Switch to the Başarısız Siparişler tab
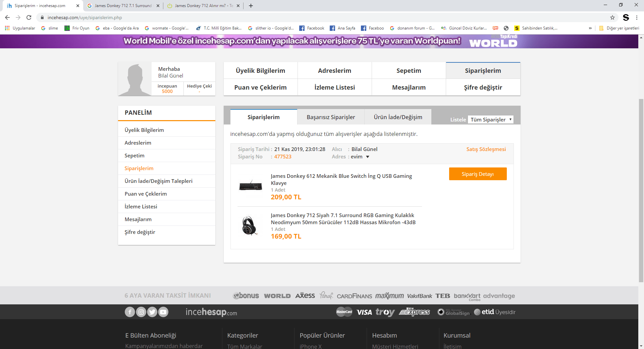The image size is (644, 349). click(331, 117)
